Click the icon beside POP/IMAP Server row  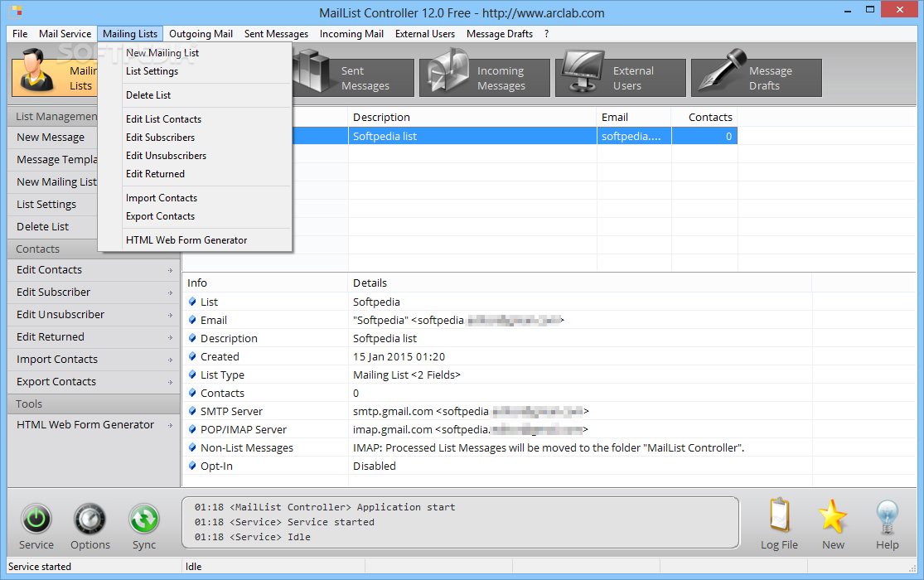click(x=192, y=430)
